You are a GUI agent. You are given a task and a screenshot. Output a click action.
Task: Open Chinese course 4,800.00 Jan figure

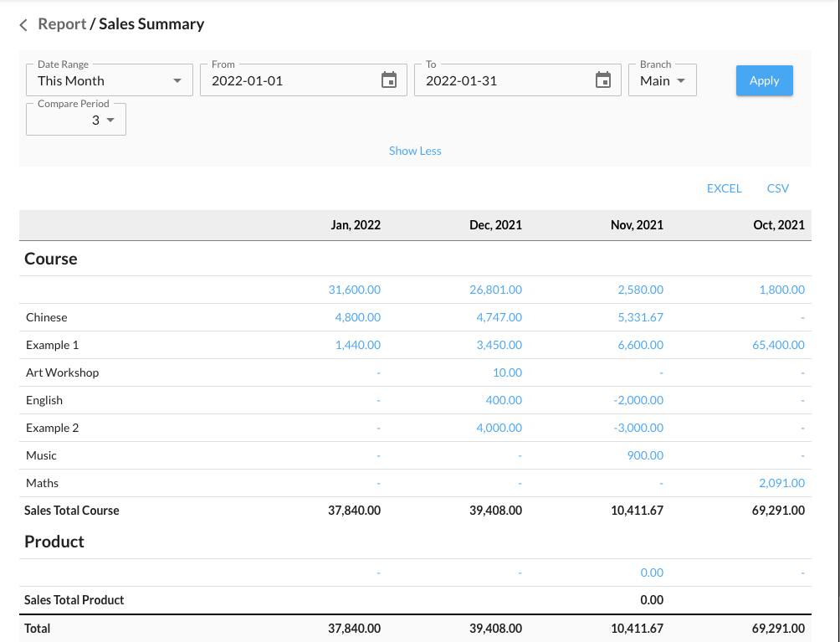pyautogui.click(x=357, y=317)
